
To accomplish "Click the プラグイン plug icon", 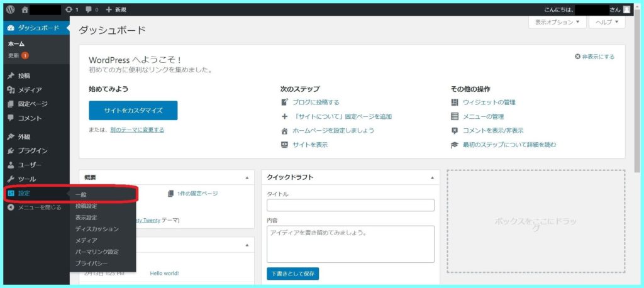I will [x=11, y=151].
